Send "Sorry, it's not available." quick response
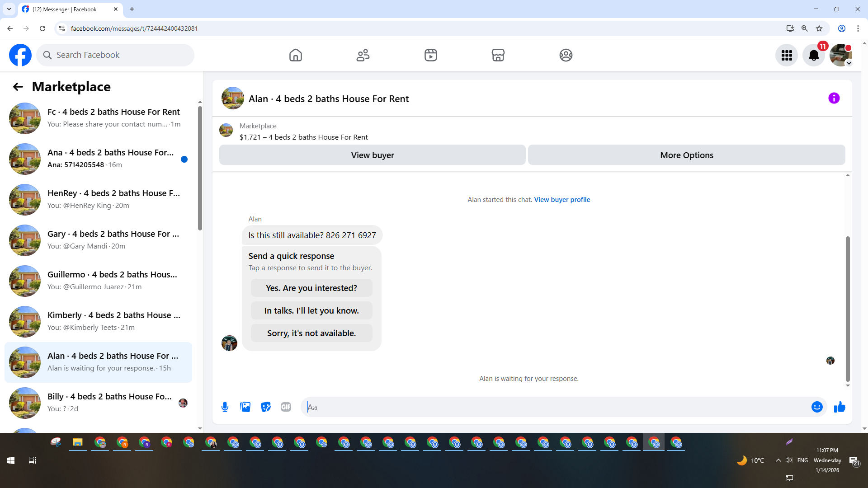Screen dimensions: 868x488 pos(311,333)
